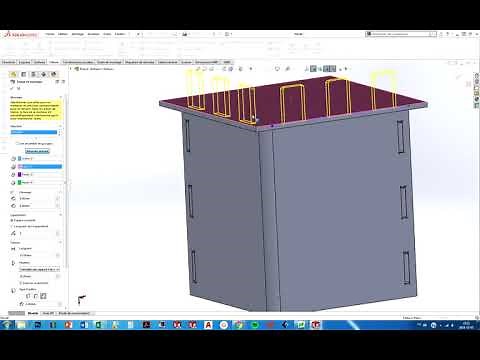Image resolution: width=480 pixels, height=360 pixels.
Task: Select the second edge type button
Action: [x=36, y=296]
